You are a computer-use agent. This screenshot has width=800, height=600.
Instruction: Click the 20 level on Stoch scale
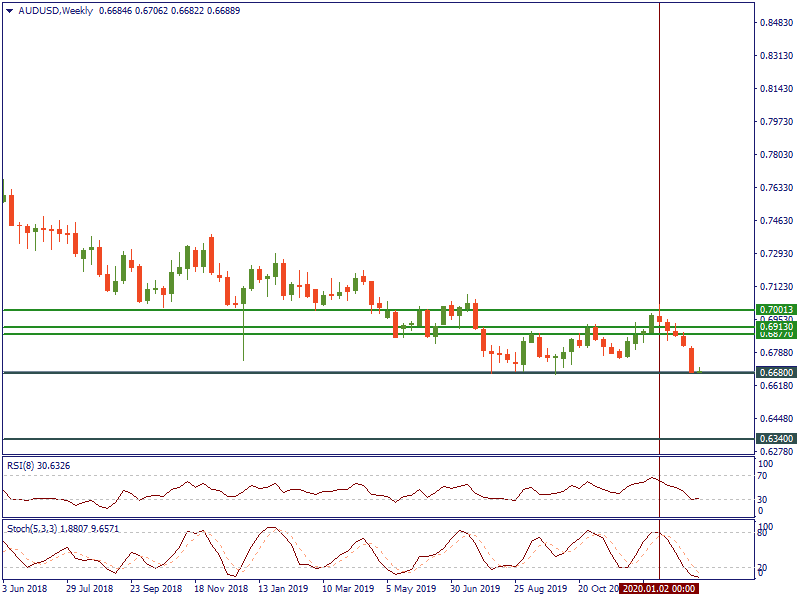tap(763, 567)
